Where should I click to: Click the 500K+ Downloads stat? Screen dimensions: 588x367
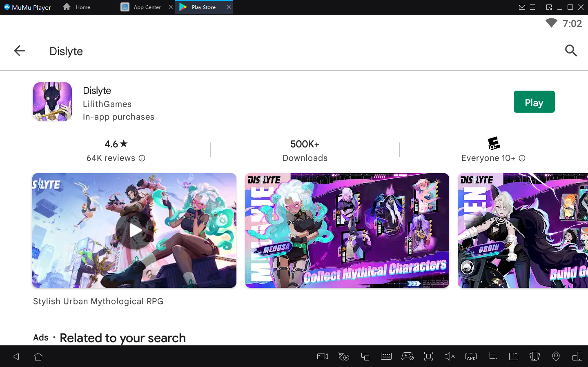click(x=305, y=151)
